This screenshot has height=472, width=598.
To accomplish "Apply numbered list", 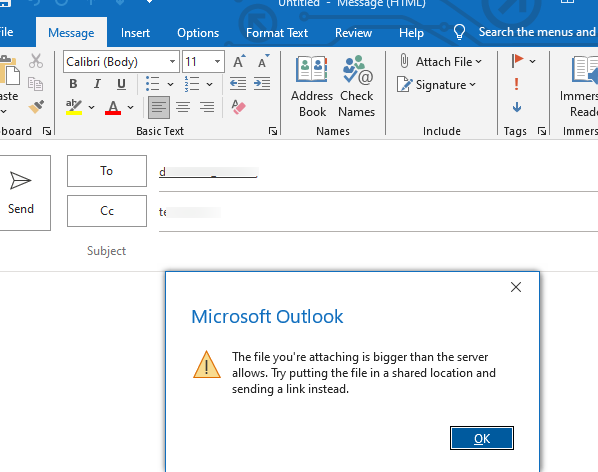I will pos(191,83).
